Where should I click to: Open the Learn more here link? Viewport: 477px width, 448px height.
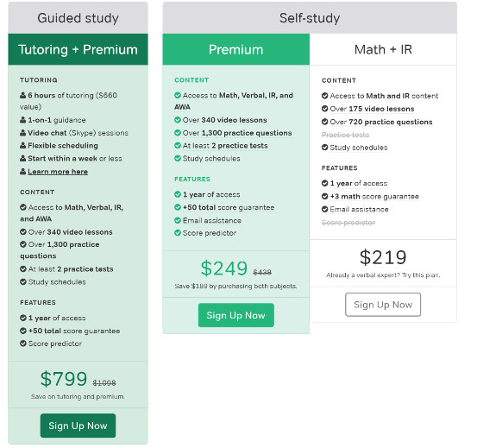(x=58, y=172)
